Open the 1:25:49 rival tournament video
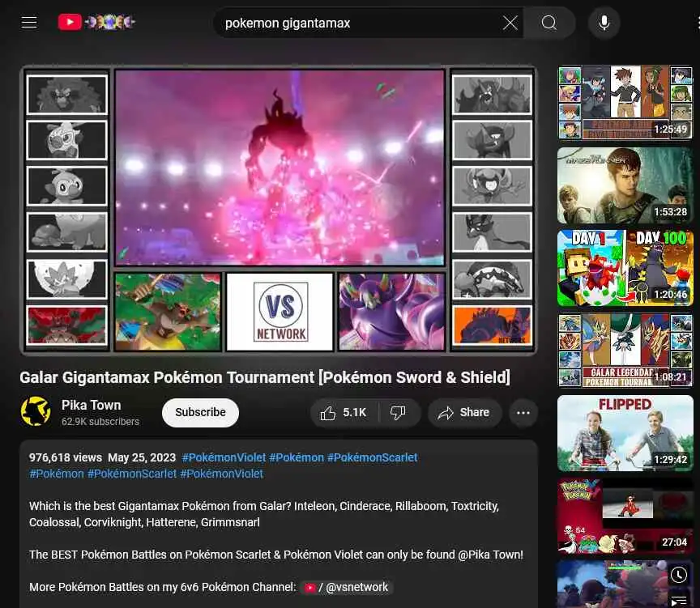The width and height of the screenshot is (700, 608). [625, 103]
